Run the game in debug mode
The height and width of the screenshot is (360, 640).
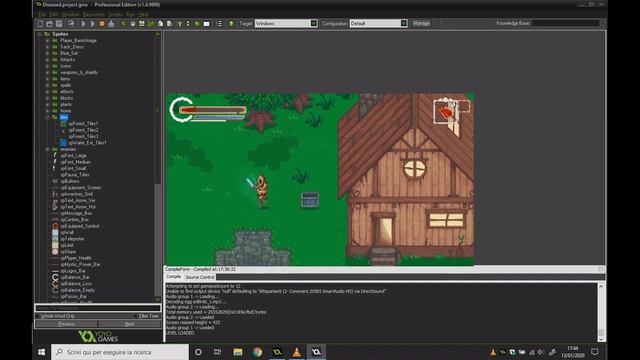pos(93,24)
